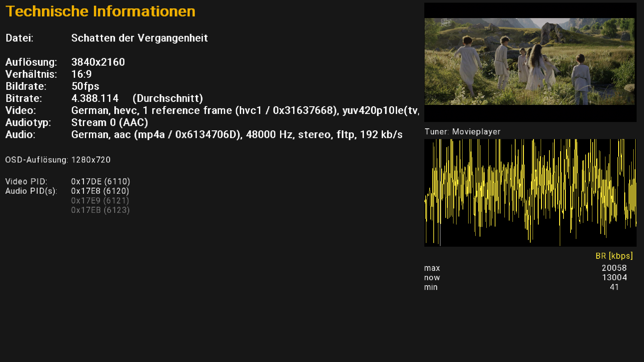Select file name Schatten der Vergangenheit
Viewport: 644px width, 362px height.
point(140,38)
